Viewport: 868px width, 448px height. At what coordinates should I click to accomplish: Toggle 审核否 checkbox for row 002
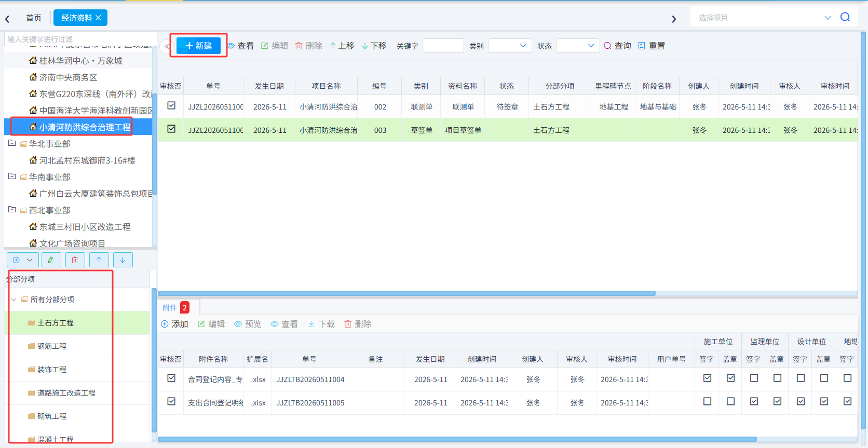coord(171,106)
